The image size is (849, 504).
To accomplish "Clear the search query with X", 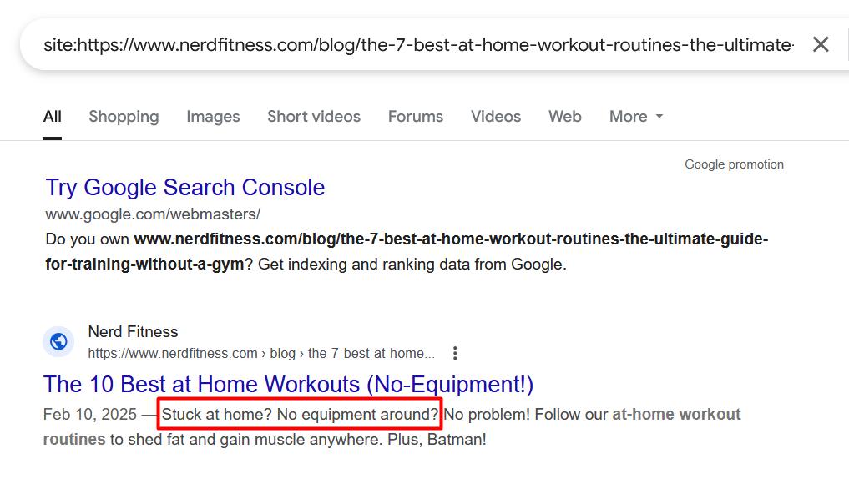I will [821, 44].
